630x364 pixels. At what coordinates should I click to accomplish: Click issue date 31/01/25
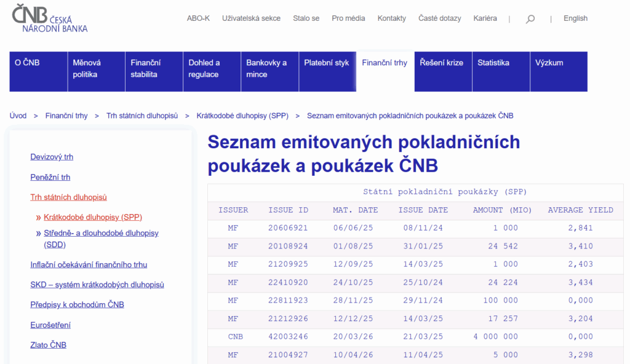coord(423,247)
